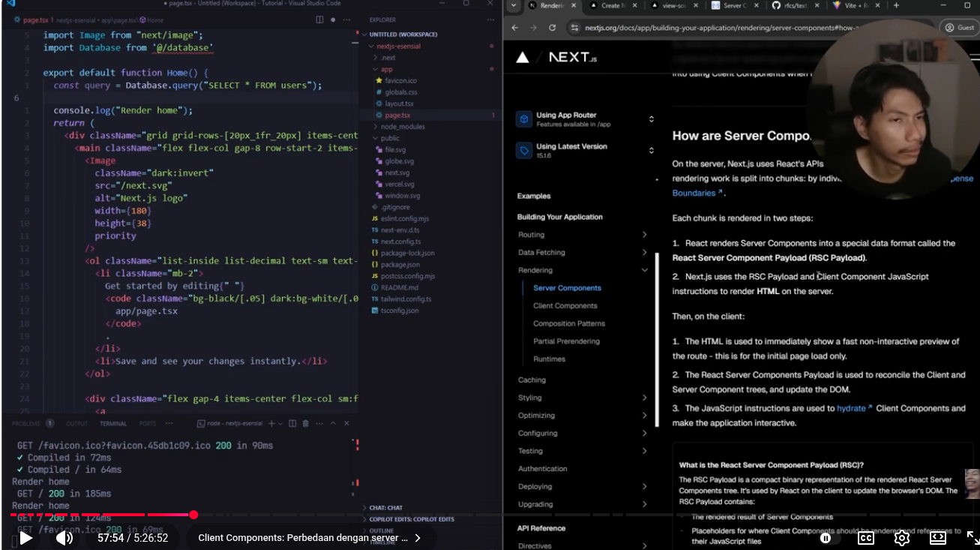Open the video chapter title button

[x=310, y=538]
